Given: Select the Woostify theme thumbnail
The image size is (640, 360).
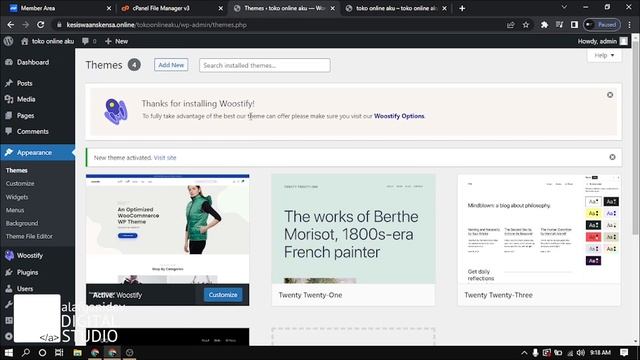Looking at the screenshot, I should 167,229.
